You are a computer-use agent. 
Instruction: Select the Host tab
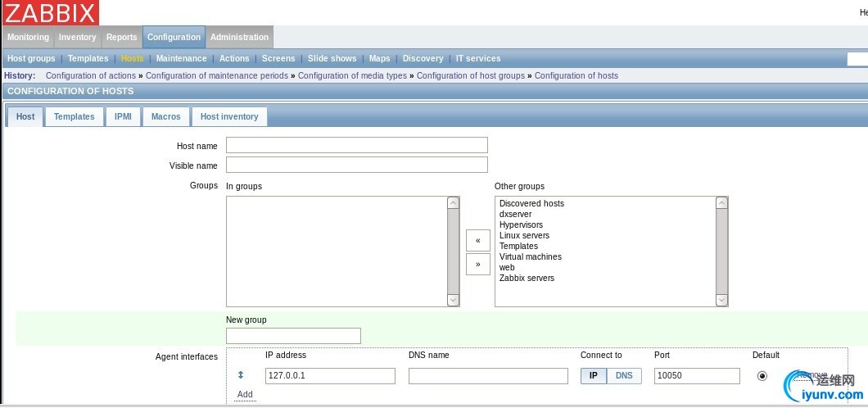(25, 117)
